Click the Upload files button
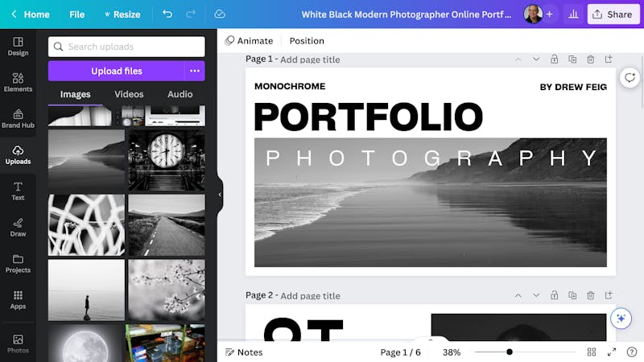This screenshot has height=362, width=644. point(117,71)
